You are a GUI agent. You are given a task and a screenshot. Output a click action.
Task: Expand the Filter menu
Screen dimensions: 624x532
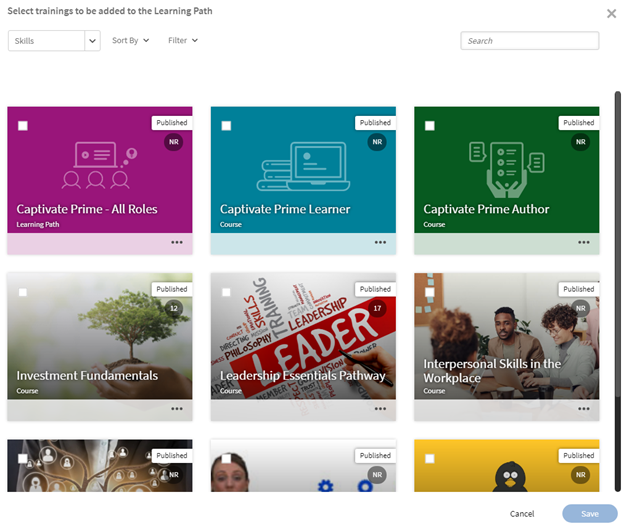click(x=183, y=41)
